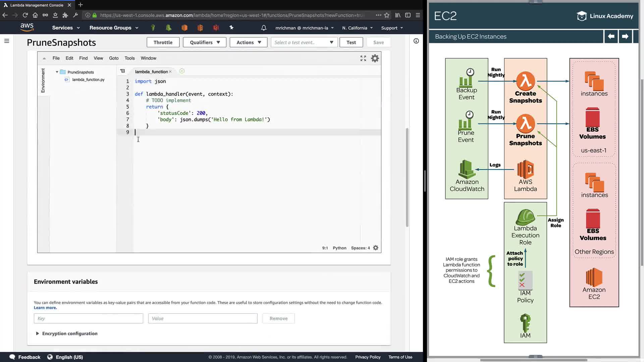Open the Goto menu in editor
This screenshot has width=644, height=362.
tap(114, 58)
